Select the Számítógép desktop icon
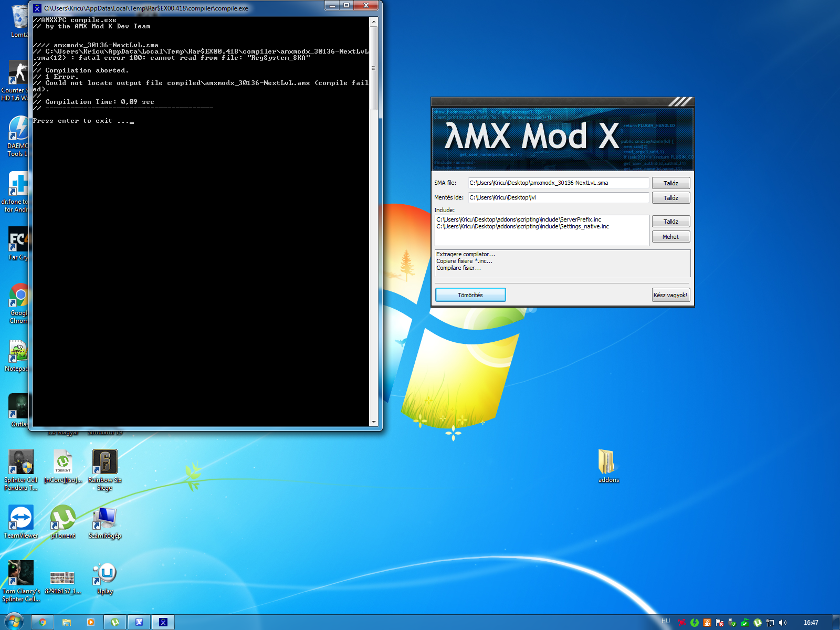 (x=105, y=522)
